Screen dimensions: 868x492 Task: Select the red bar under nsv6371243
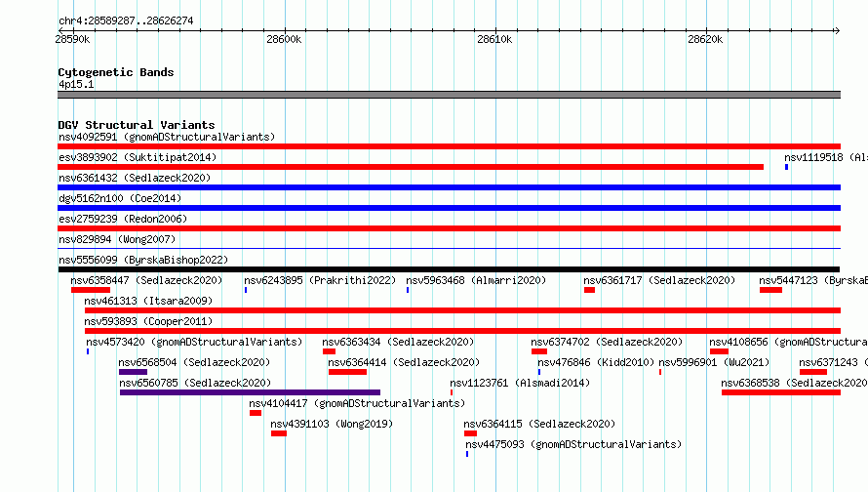coord(813,372)
